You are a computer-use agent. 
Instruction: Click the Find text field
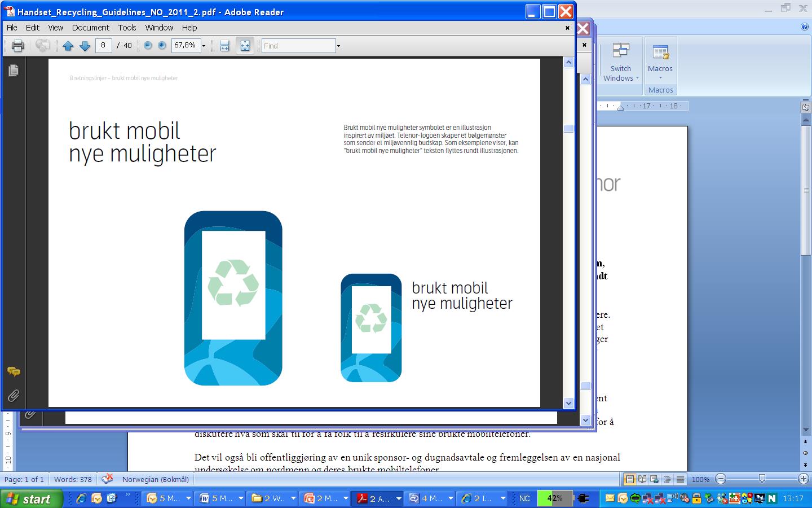298,46
